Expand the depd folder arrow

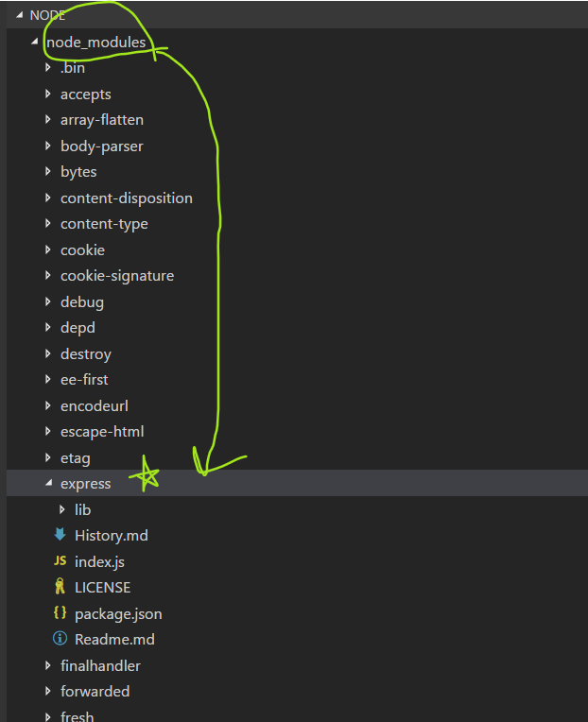pos(48,327)
